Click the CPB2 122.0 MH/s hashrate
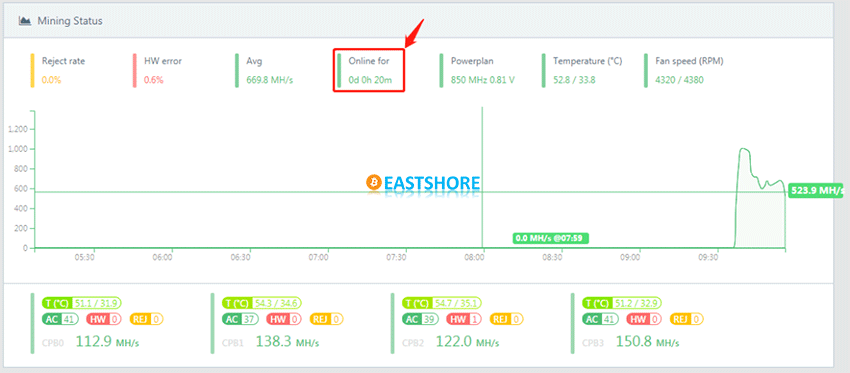Image resolution: width=850 pixels, height=373 pixels. pyautogui.click(x=468, y=342)
